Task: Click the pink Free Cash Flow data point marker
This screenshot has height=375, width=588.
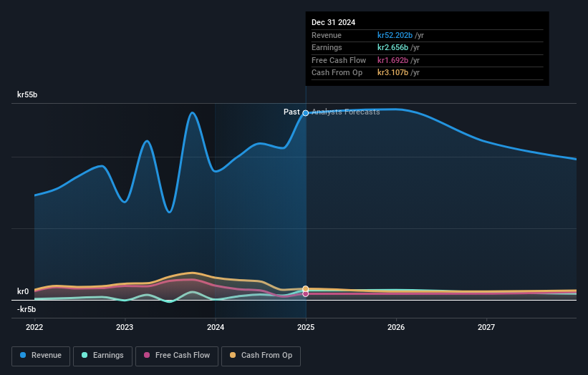Action: point(306,293)
